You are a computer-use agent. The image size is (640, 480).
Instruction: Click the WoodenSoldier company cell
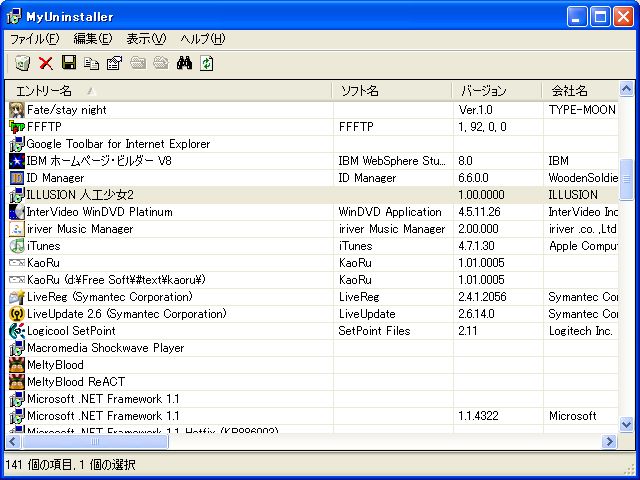click(583, 178)
